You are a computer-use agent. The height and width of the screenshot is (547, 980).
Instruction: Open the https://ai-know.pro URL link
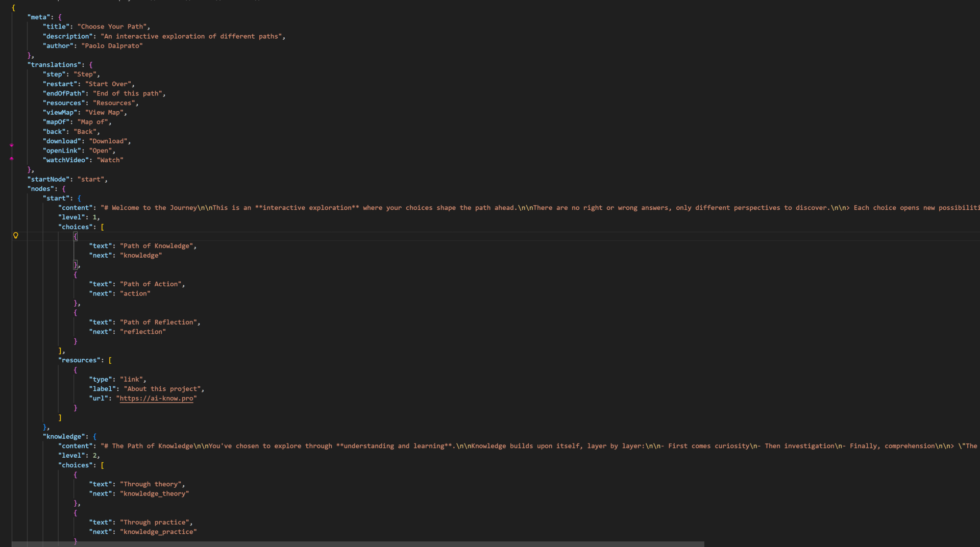(x=156, y=399)
